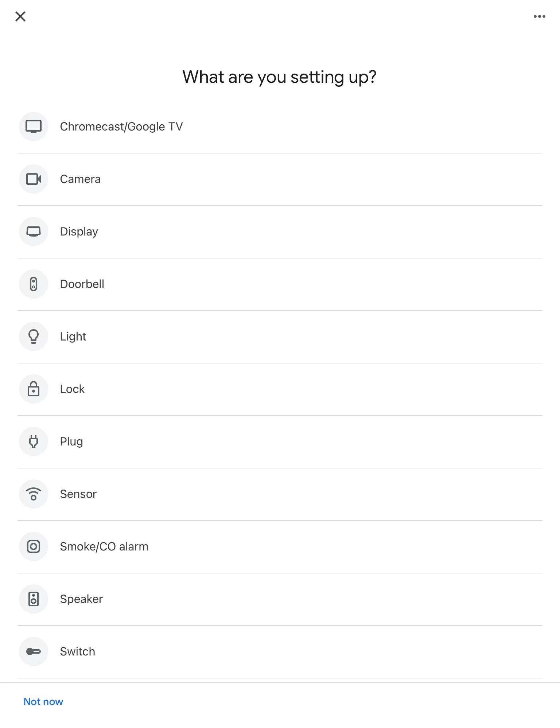Viewport: 560px width, 728px height.
Task: Select the Lock padlock icon
Action: tap(34, 389)
